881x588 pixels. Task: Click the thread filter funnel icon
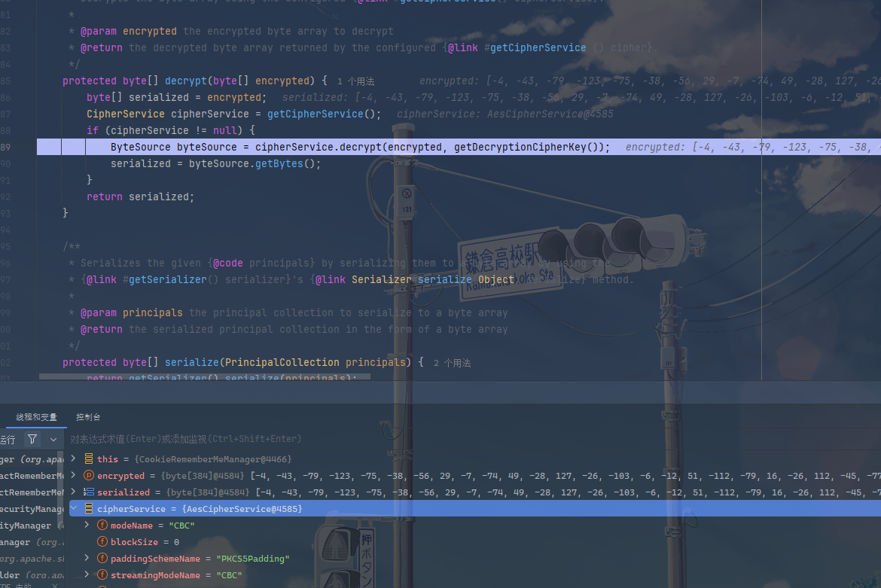32,439
